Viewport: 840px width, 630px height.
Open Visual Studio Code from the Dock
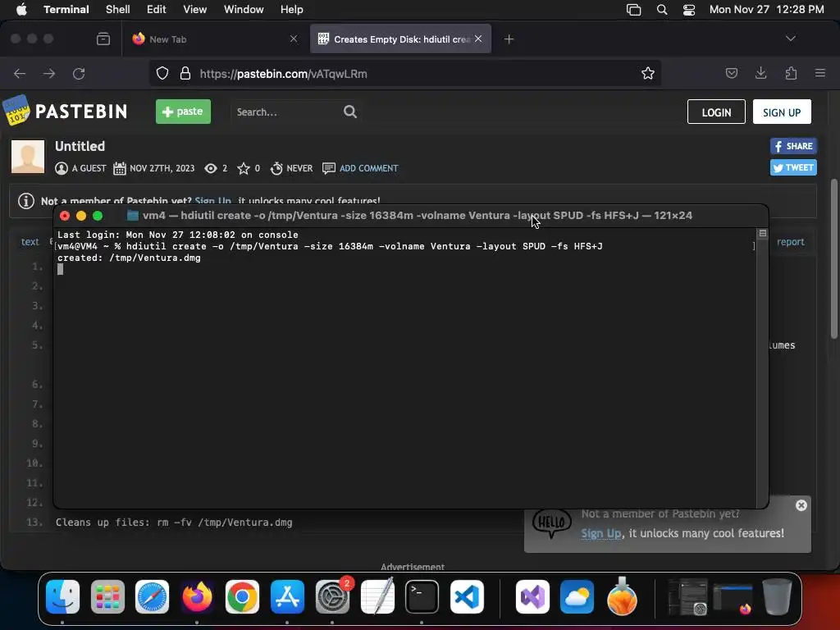click(467, 596)
